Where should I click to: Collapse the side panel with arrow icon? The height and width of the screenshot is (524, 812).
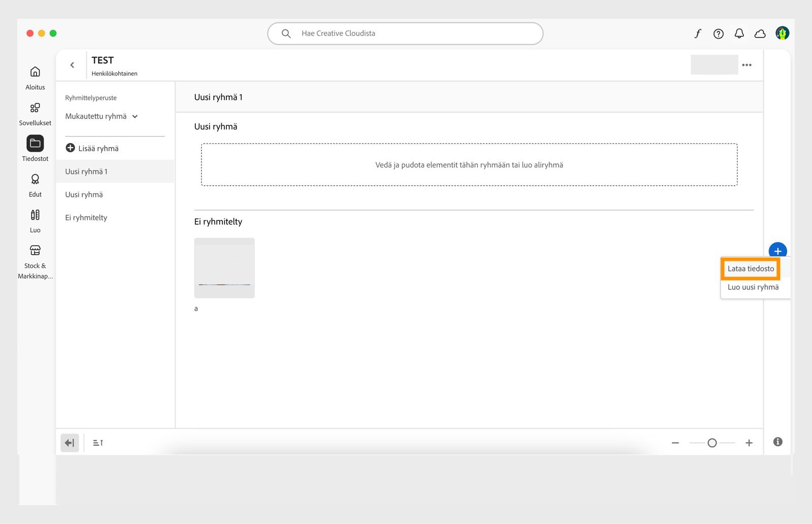[70, 443]
